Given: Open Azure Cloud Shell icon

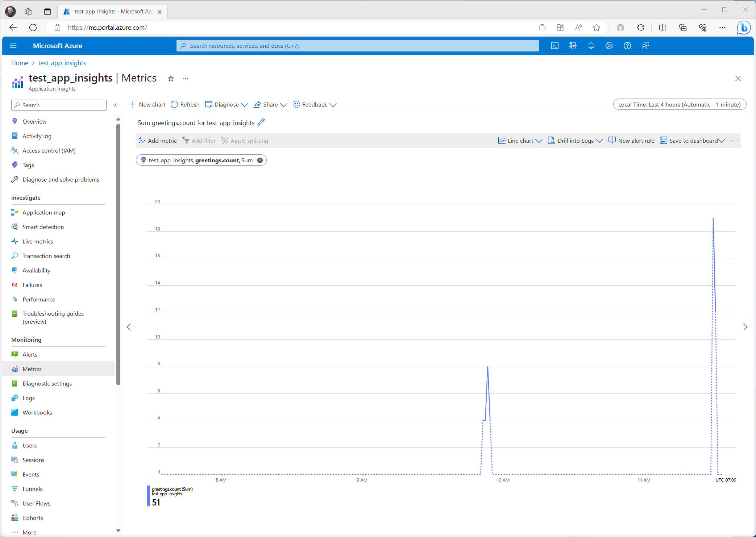Looking at the screenshot, I should 554,46.
